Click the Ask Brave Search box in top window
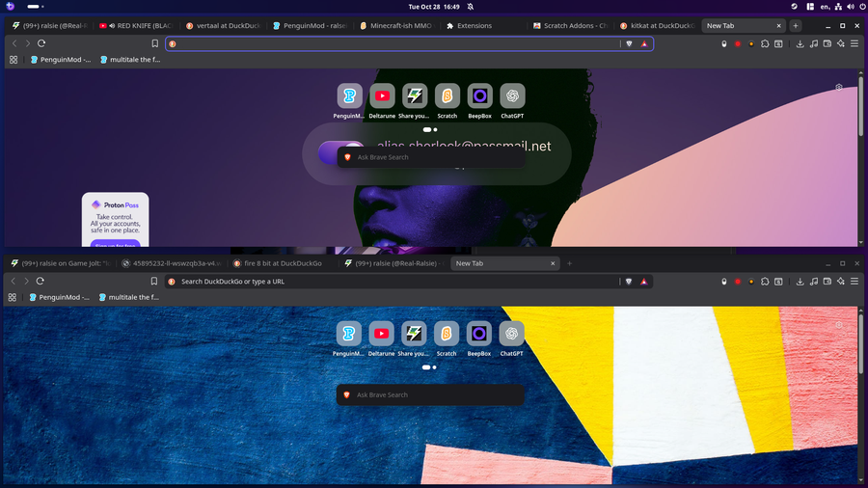The height and width of the screenshot is (488, 868). click(x=431, y=157)
